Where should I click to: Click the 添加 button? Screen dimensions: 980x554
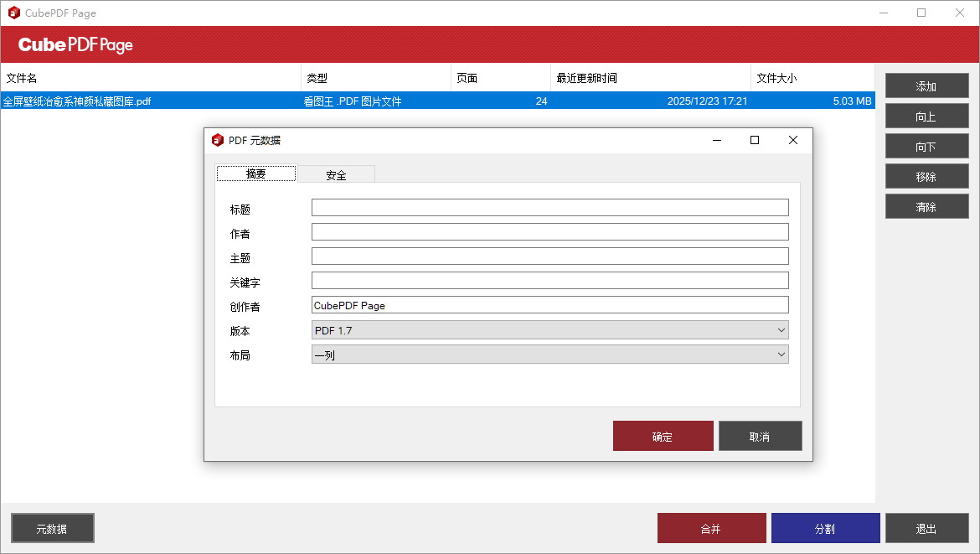point(927,86)
